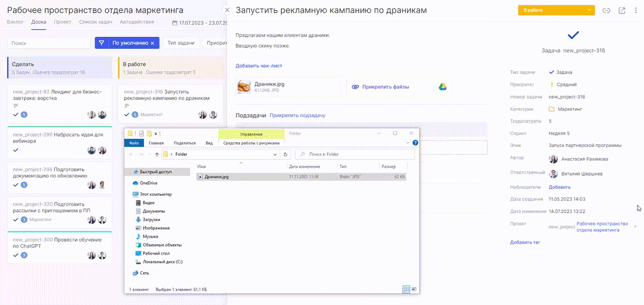Click Explorer up-arrow navigation button

(x=157, y=155)
